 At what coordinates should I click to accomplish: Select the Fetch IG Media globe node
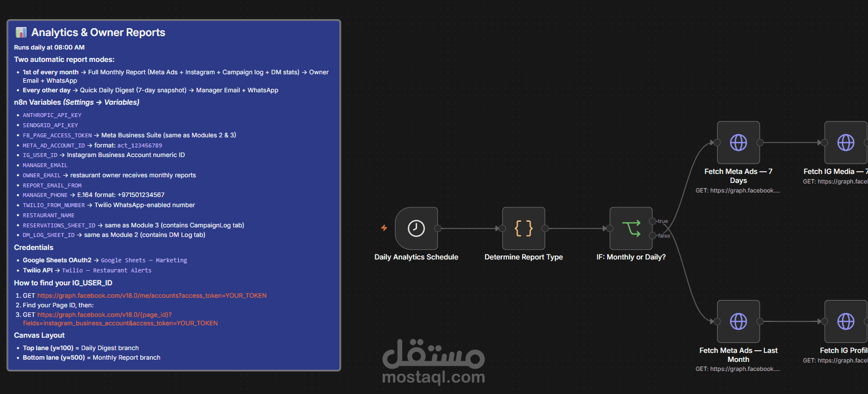click(x=845, y=142)
